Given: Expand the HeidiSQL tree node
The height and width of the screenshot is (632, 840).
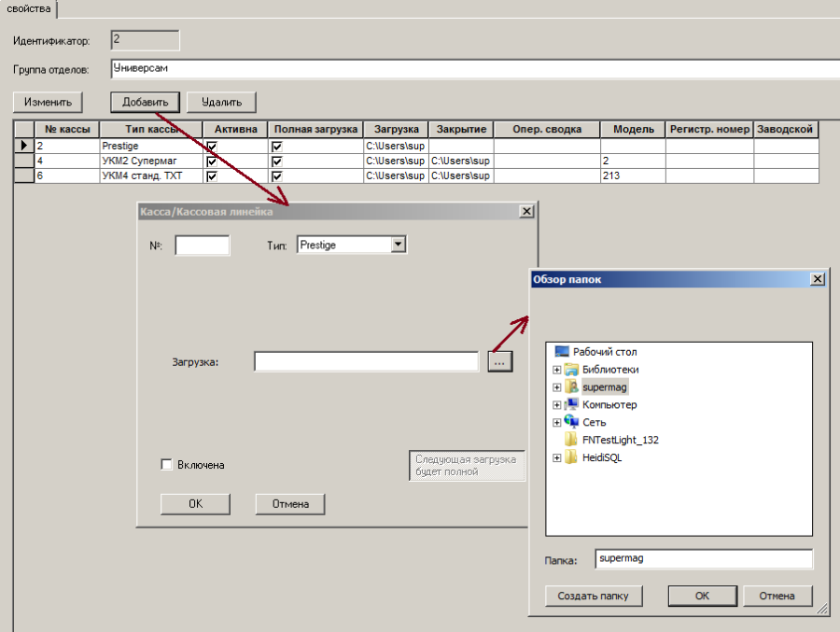Looking at the screenshot, I should [556, 458].
